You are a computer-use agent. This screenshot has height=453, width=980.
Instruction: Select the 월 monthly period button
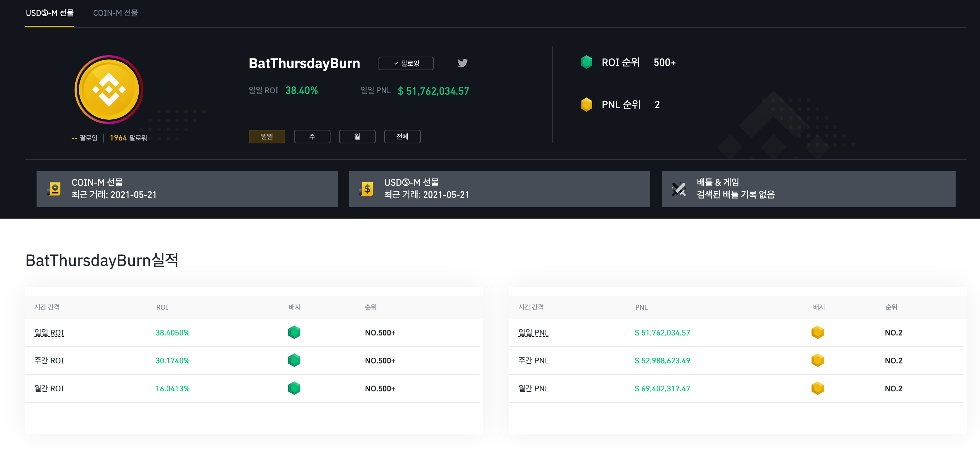[x=357, y=137]
